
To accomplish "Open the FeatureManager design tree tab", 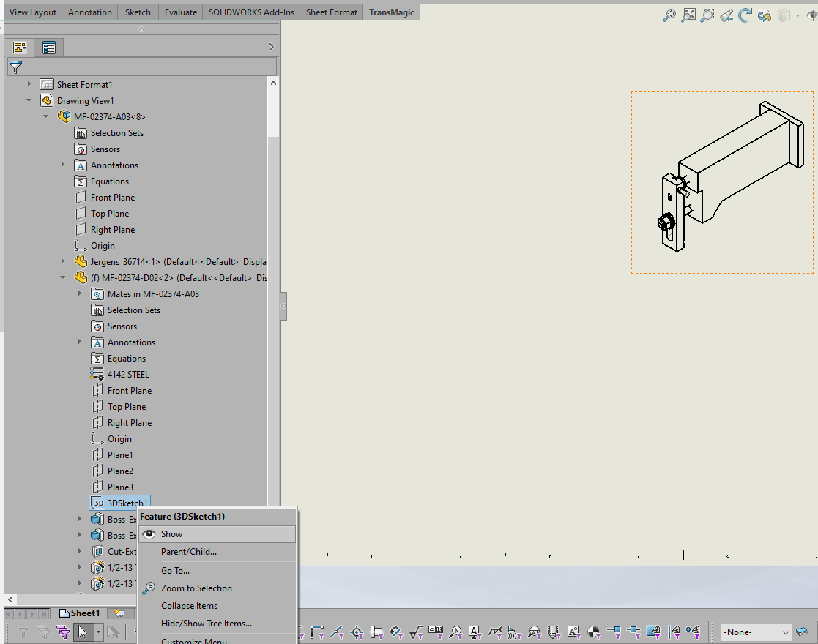I will pos(20,48).
